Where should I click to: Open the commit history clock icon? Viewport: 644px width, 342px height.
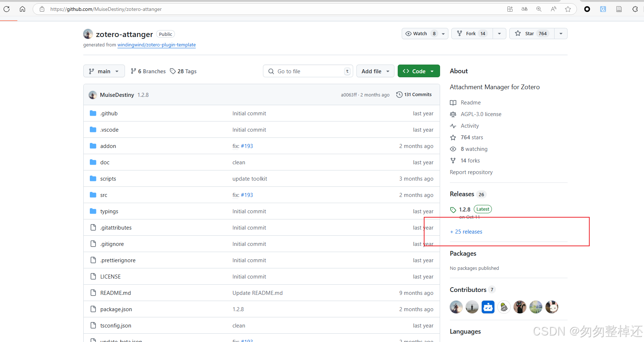[x=399, y=94]
